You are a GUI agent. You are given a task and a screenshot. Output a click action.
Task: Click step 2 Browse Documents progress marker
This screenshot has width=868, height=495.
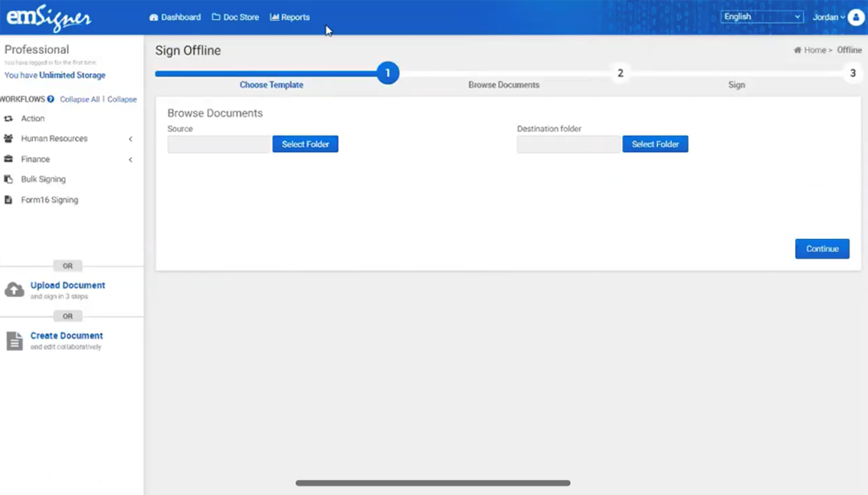(x=620, y=74)
